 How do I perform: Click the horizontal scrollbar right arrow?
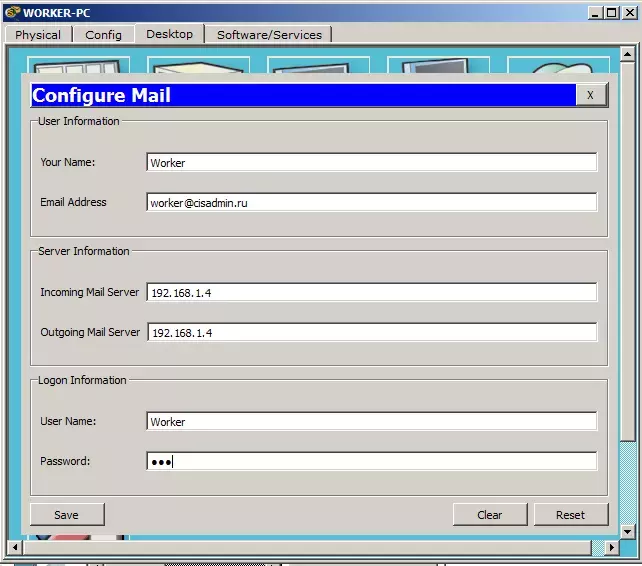pyautogui.click(x=612, y=547)
